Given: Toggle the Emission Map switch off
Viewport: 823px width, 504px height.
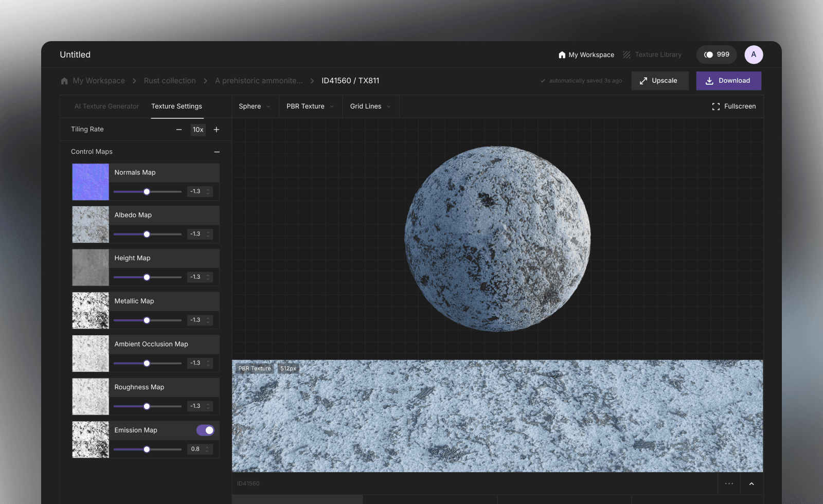Looking at the screenshot, I should 205,430.
